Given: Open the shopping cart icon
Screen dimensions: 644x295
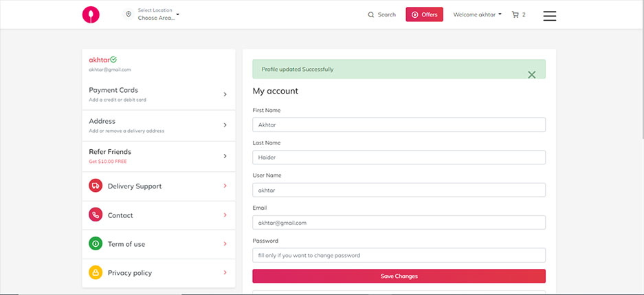Looking at the screenshot, I should (x=515, y=14).
